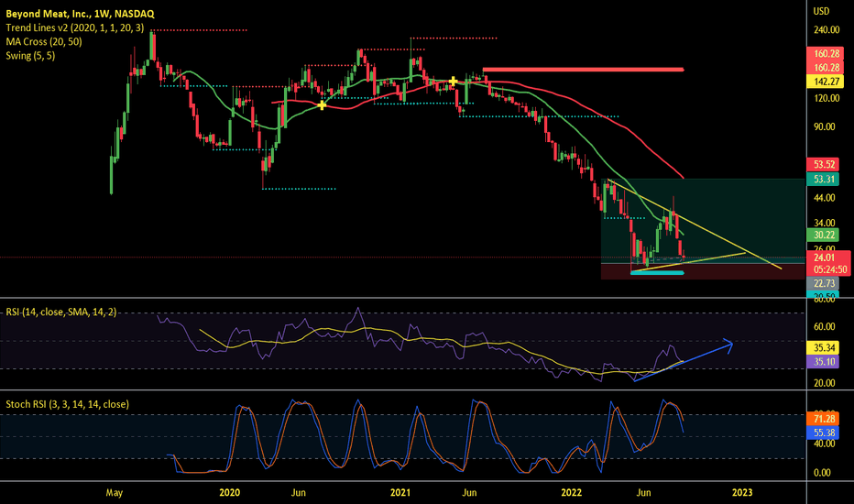Click the 44.00 price axis label

point(824,198)
